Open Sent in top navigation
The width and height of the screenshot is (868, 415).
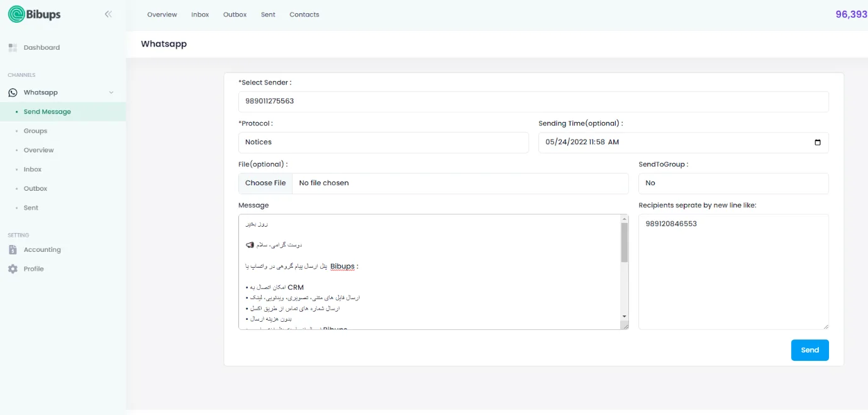tap(268, 14)
